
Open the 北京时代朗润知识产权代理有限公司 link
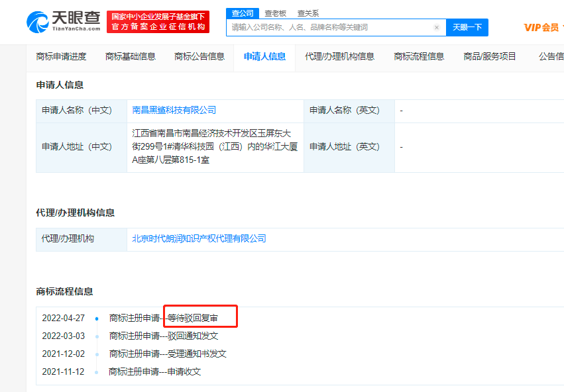199,238
